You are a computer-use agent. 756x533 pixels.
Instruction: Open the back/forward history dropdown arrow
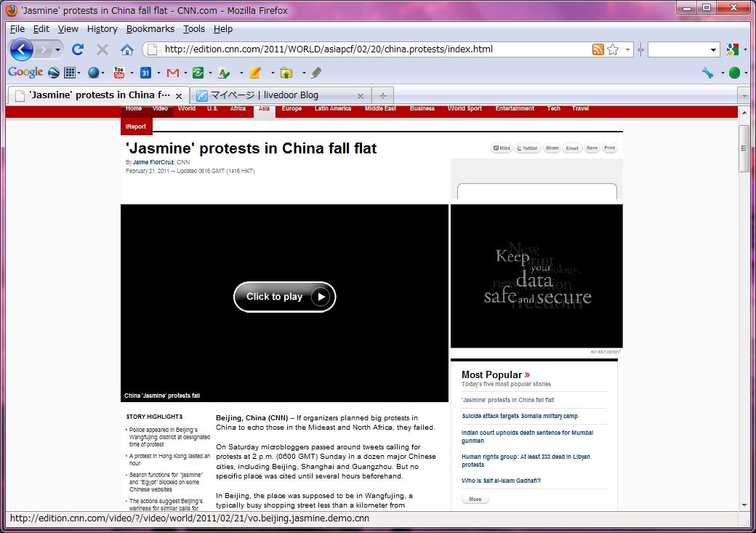click(x=58, y=49)
